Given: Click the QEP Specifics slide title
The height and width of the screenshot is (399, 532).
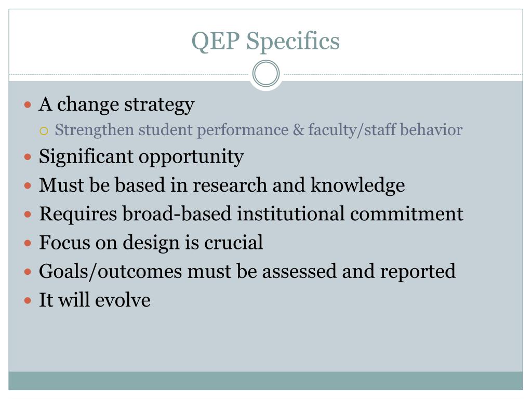Looking at the screenshot, I should click(x=265, y=42).
